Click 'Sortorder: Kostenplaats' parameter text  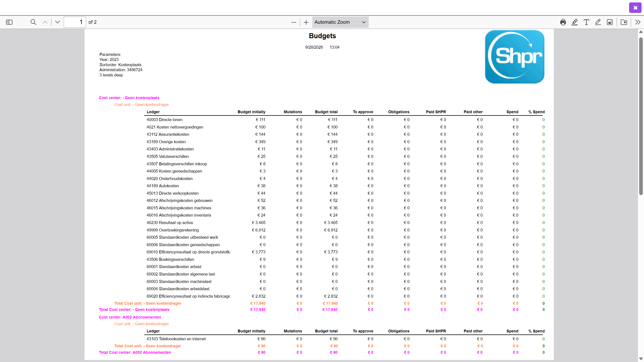[120, 65]
